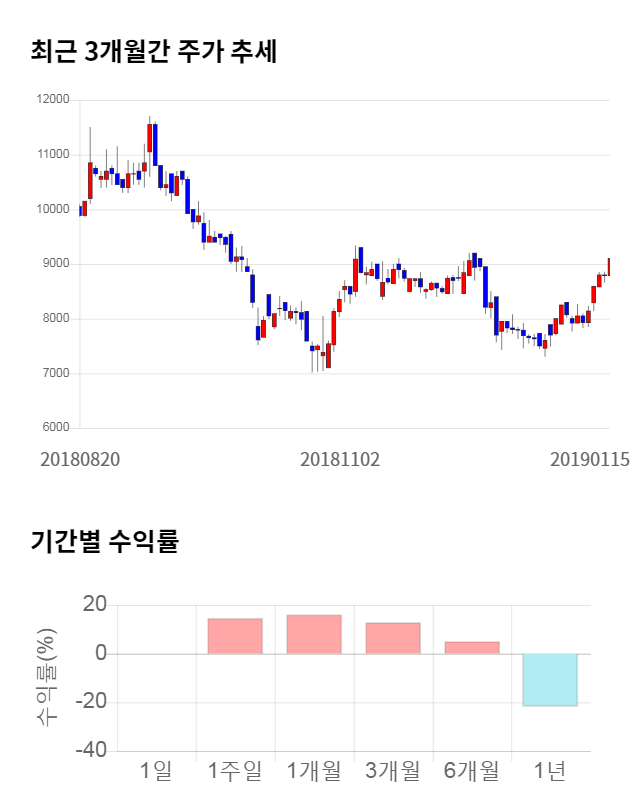Click the "기간별 수익률" section heading
This screenshot has height=810, width=640.
(104, 542)
